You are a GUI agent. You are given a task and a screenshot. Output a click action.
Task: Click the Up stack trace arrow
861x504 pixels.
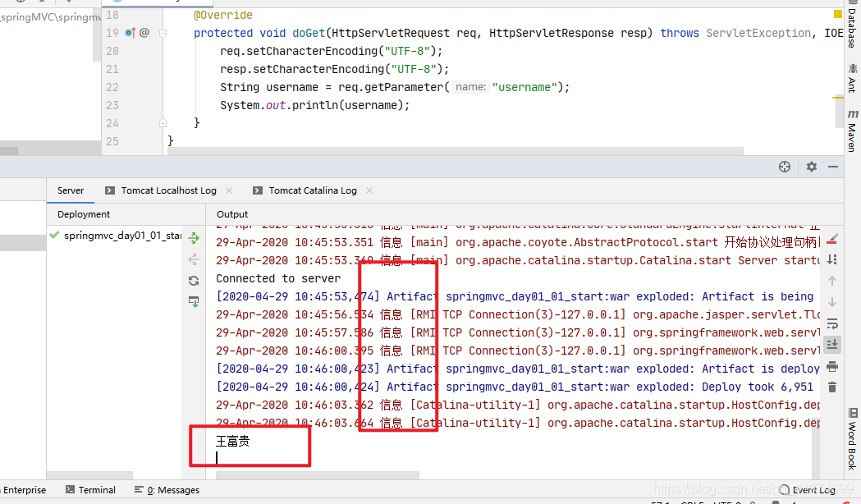coord(832,281)
